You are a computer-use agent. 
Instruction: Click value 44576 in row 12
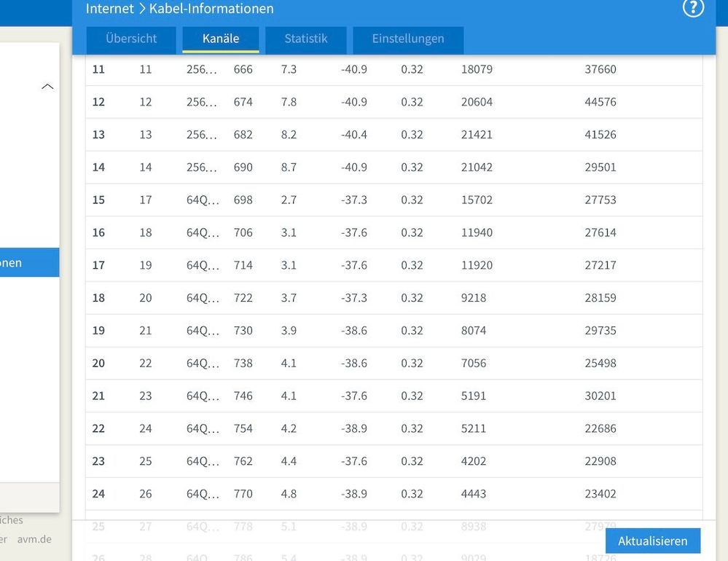point(600,102)
